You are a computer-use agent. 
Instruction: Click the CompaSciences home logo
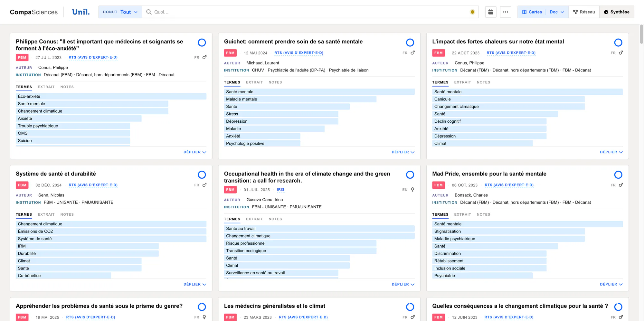coord(34,12)
